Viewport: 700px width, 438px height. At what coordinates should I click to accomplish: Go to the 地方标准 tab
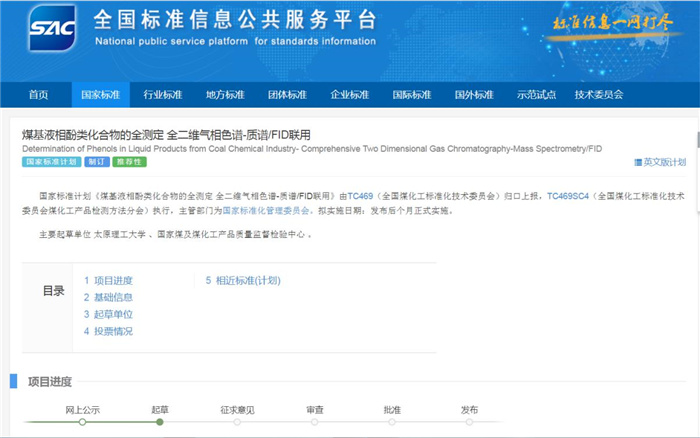point(225,95)
